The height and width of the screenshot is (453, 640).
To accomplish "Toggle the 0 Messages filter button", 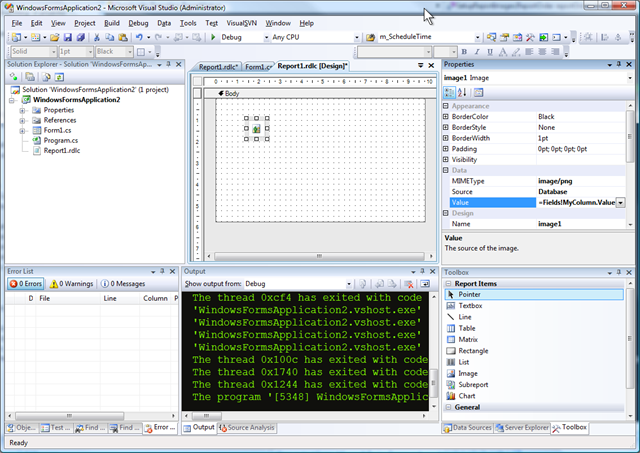I will pyautogui.click(x=123, y=284).
